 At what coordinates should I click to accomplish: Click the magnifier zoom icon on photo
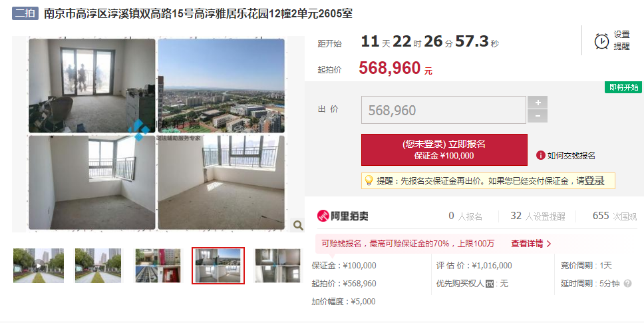(x=298, y=225)
